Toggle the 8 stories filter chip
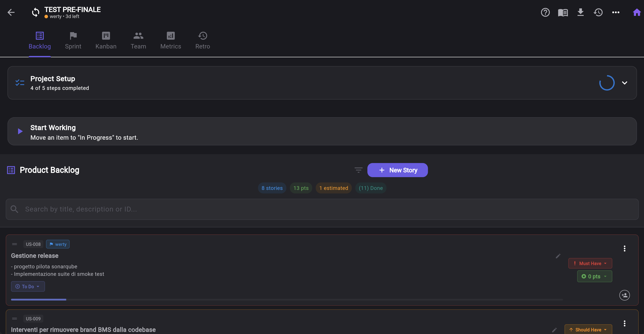The height and width of the screenshot is (334, 644). coord(272,188)
